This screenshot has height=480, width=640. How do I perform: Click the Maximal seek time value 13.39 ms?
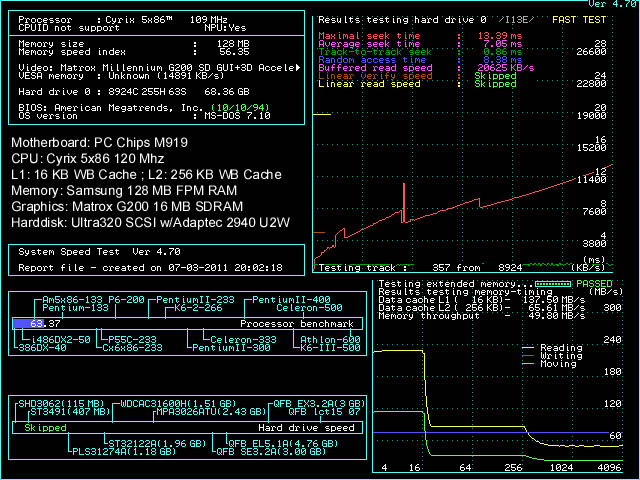tap(500, 36)
